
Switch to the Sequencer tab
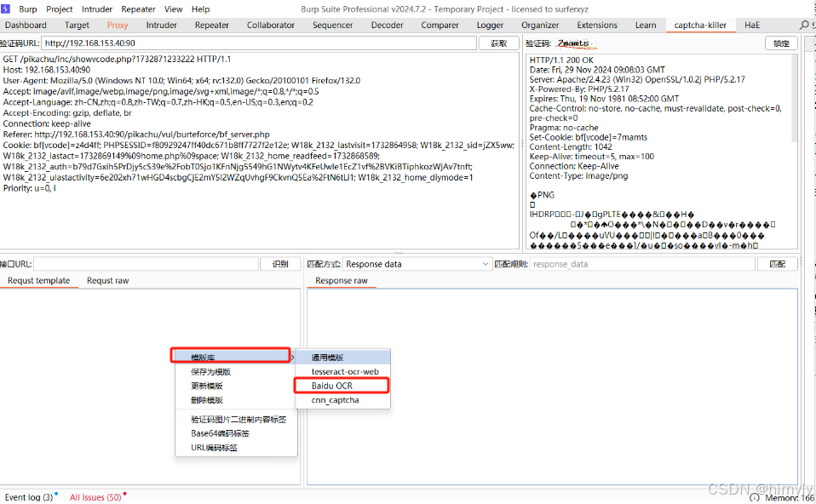[x=332, y=25]
